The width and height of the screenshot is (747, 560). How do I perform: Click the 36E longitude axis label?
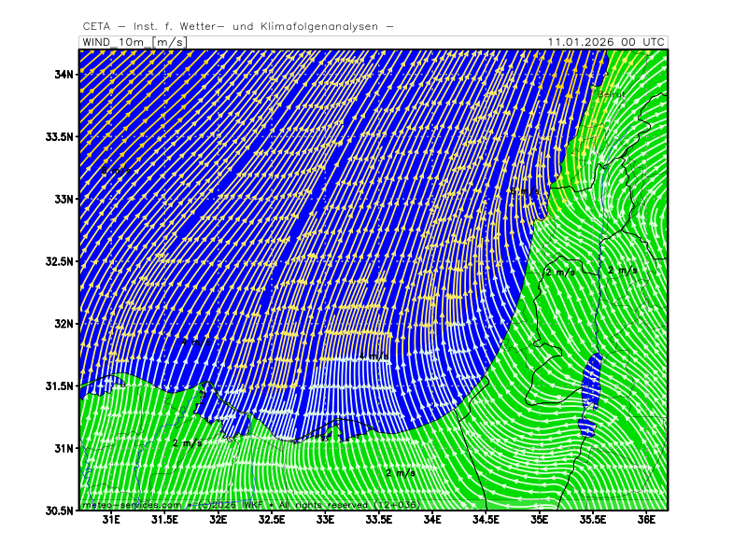pyautogui.click(x=646, y=520)
